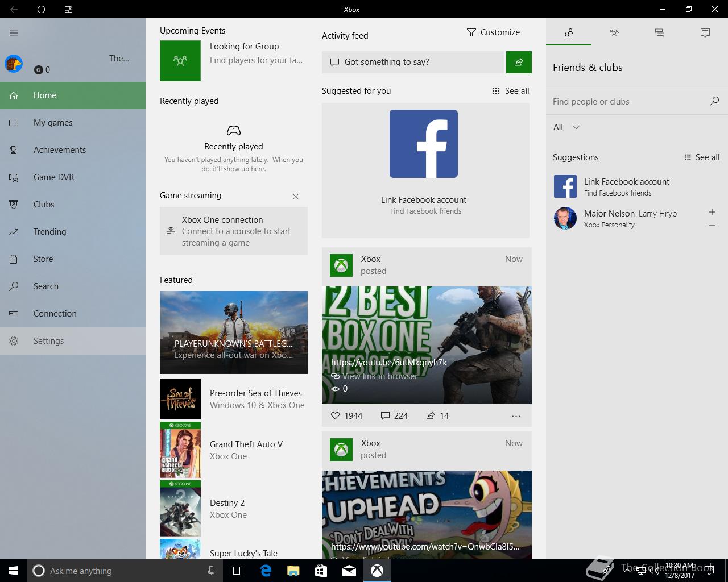Share the post with 14 shares
This screenshot has height=582, width=728.
click(437, 416)
